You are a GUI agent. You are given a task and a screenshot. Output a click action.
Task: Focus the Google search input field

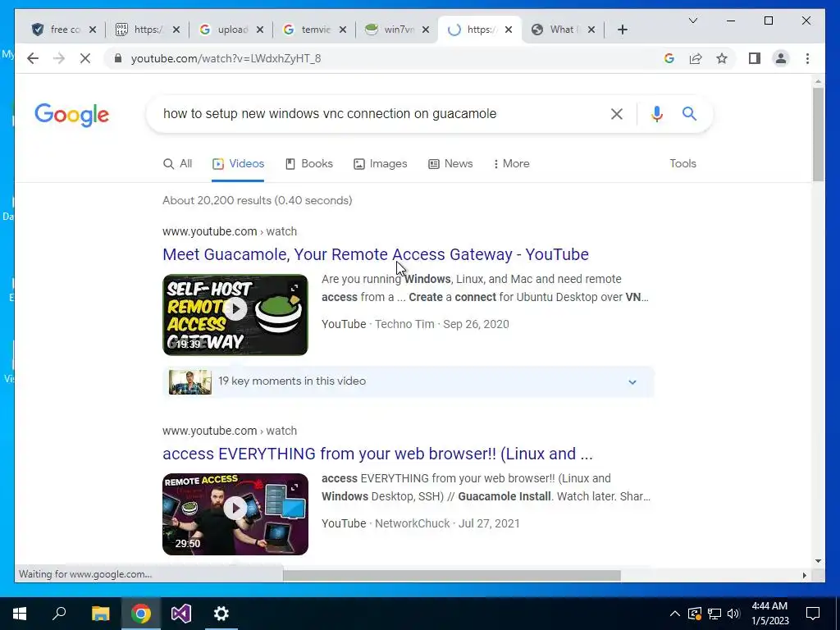click(x=381, y=113)
